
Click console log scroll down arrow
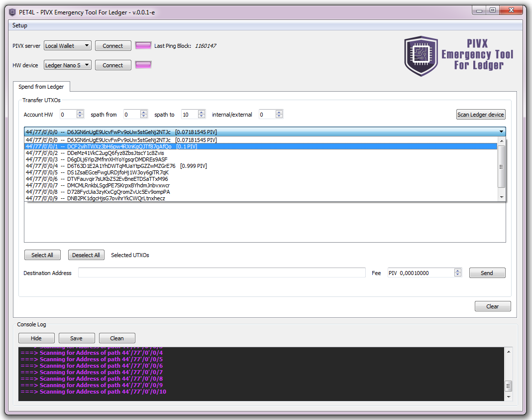point(508,397)
